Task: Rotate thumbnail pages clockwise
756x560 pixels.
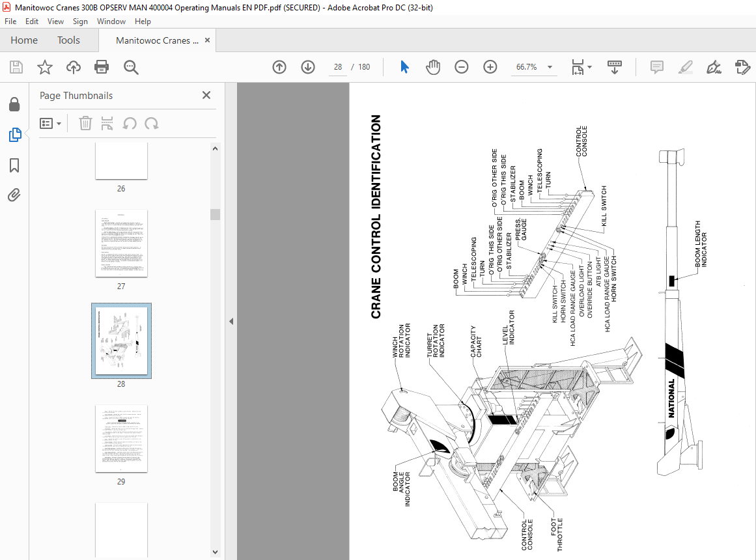Action: click(152, 124)
